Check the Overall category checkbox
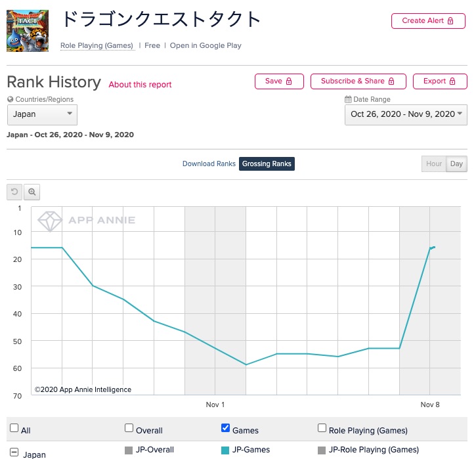Viewport: 476px width, 459px height. [x=129, y=428]
